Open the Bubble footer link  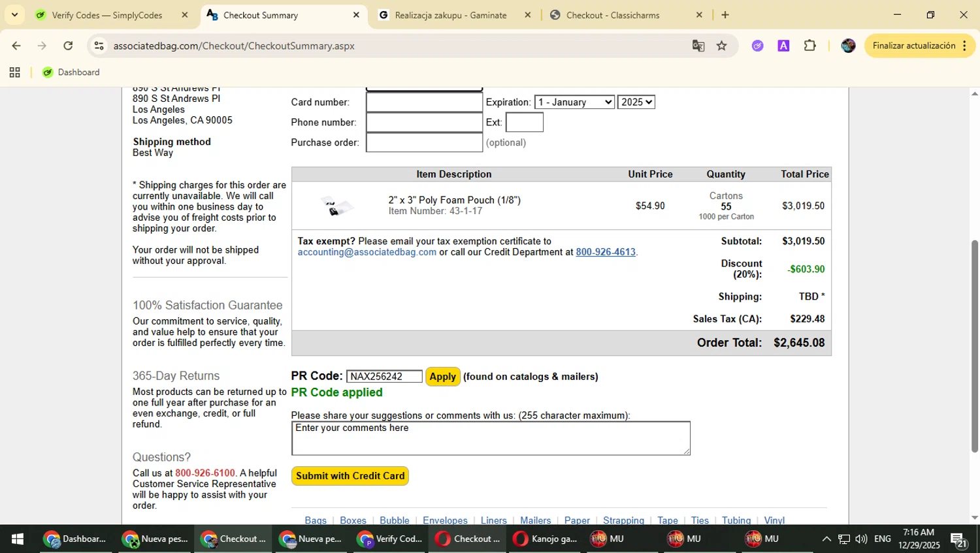pyautogui.click(x=395, y=520)
